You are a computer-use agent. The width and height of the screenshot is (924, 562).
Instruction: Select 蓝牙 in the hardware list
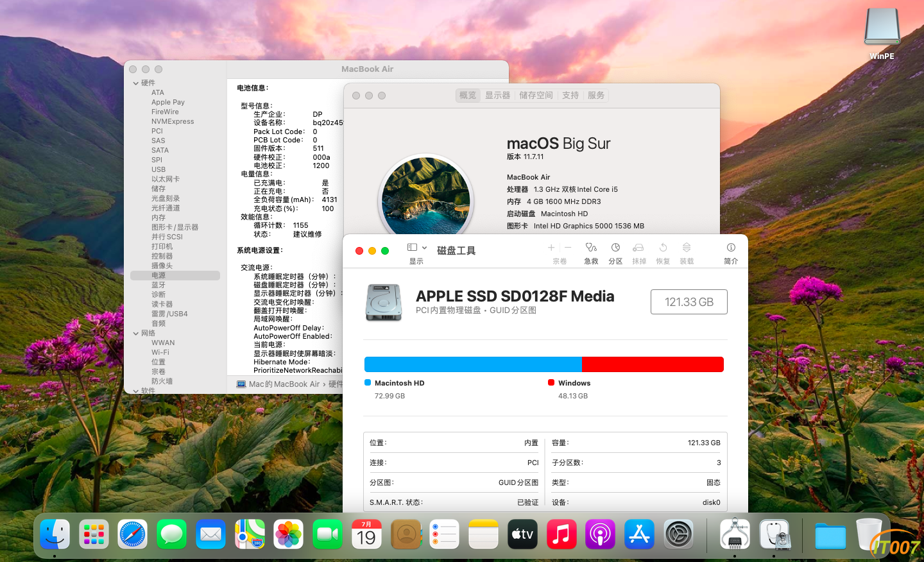[158, 285]
